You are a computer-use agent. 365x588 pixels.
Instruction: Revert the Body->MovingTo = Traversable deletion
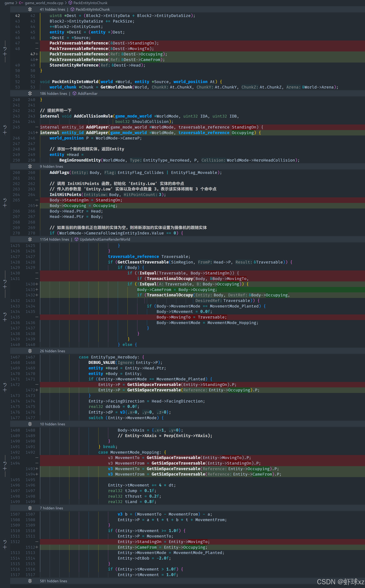5,314
